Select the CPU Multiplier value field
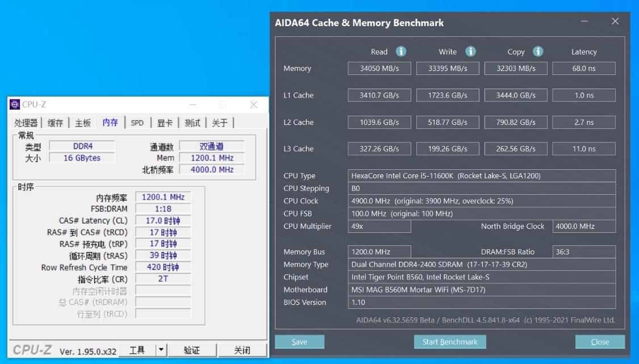The height and width of the screenshot is (364, 639). coord(379,226)
